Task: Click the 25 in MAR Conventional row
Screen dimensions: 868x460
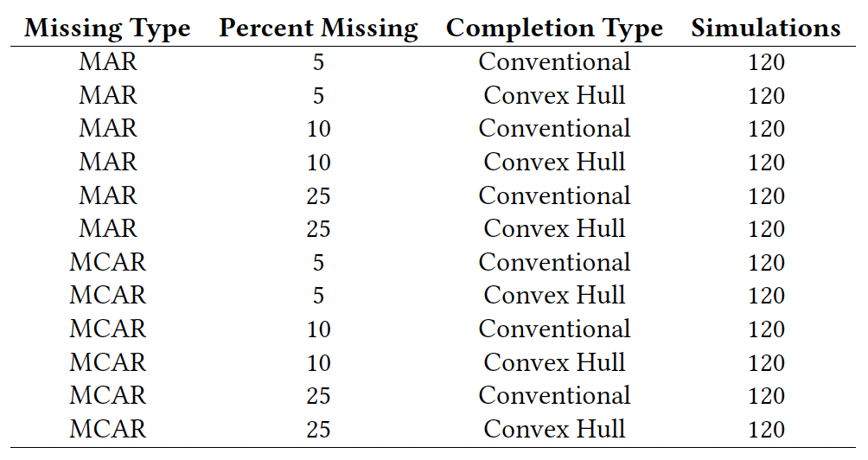Action: pyautogui.click(x=318, y=196)
